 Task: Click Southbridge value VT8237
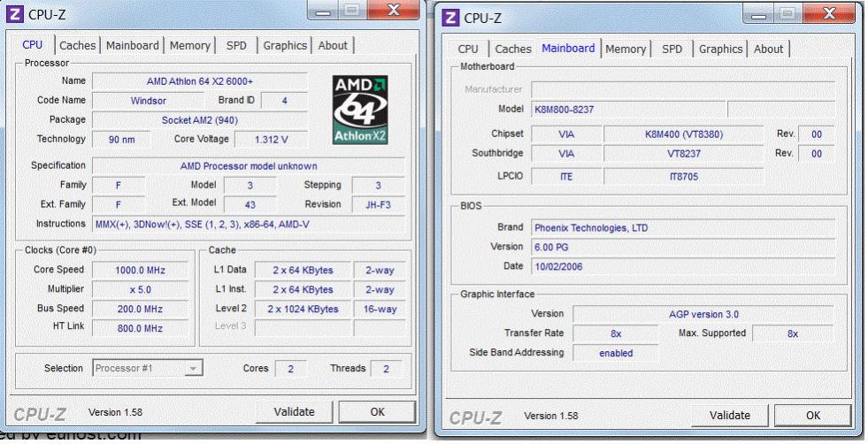[x=684, y=153]
